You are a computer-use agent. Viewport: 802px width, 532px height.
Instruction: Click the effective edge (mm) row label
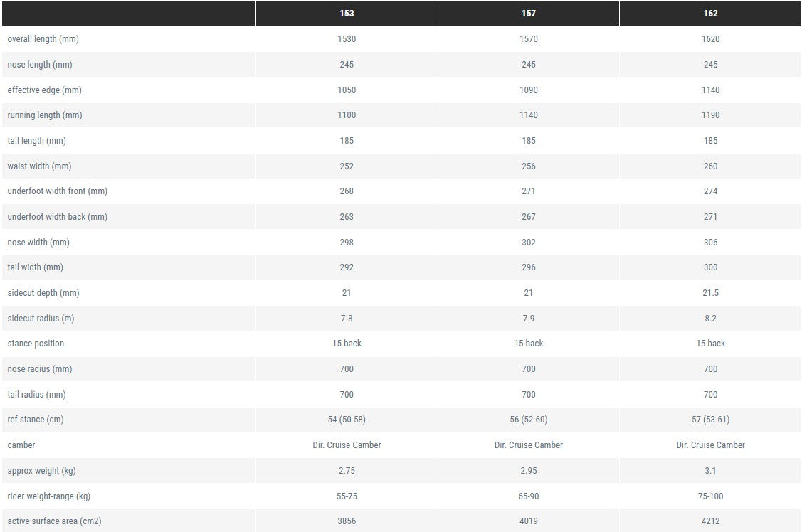point(45,90)
